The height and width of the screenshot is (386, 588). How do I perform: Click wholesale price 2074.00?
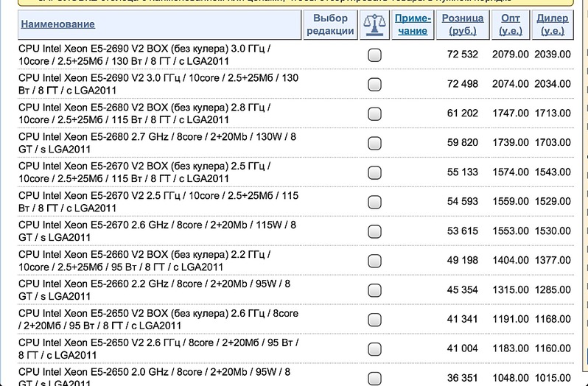pos(511,84)
